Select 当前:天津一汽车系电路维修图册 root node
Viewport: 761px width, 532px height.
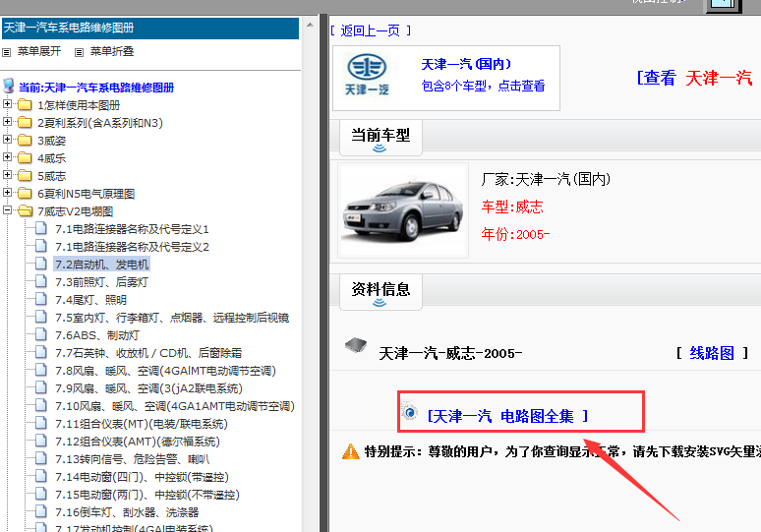96,88
